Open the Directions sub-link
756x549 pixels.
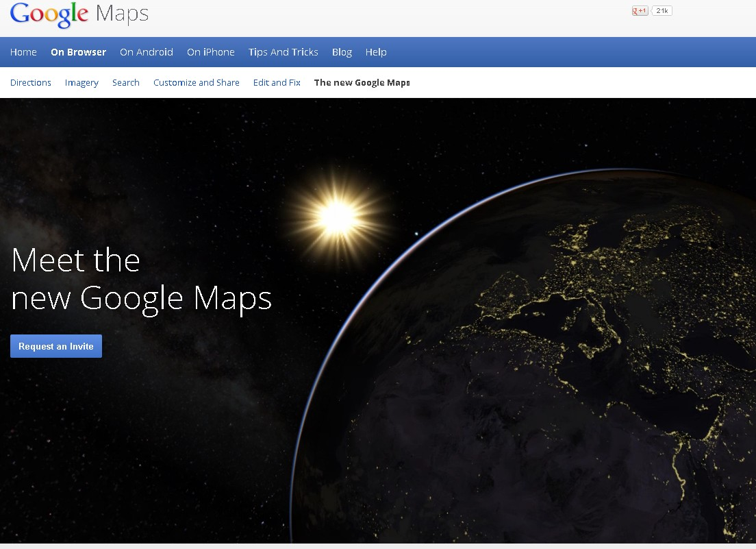[x=30, y=82]
